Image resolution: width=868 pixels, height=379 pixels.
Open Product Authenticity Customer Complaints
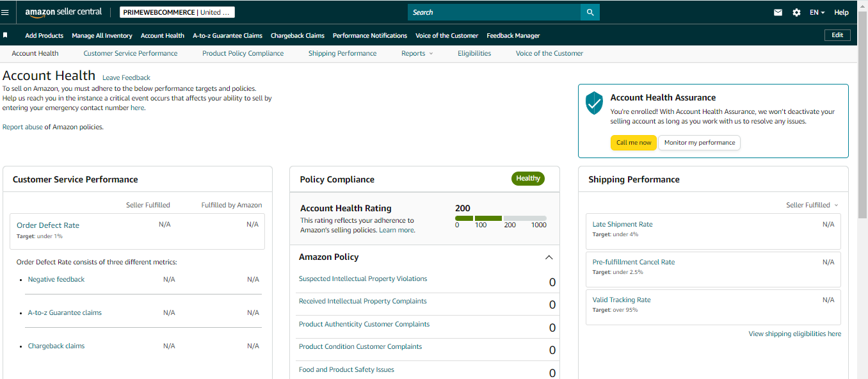(x=364, y=324)
